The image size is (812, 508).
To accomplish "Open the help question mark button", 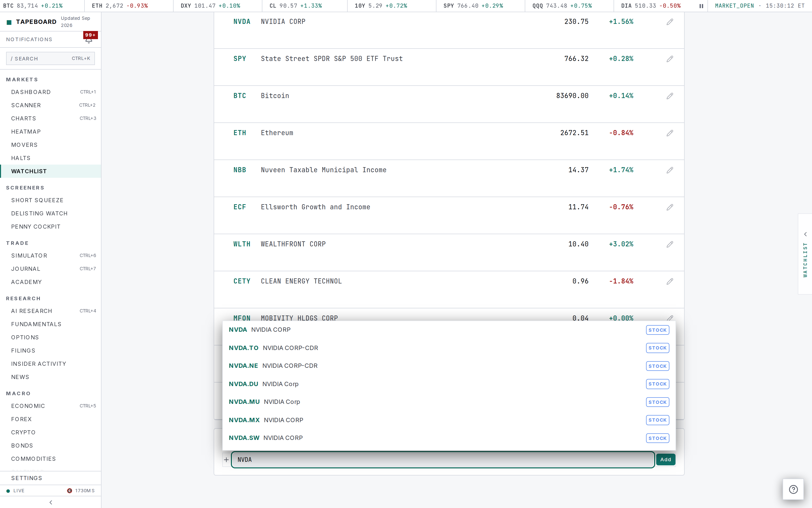I will [x=793, y=489].
